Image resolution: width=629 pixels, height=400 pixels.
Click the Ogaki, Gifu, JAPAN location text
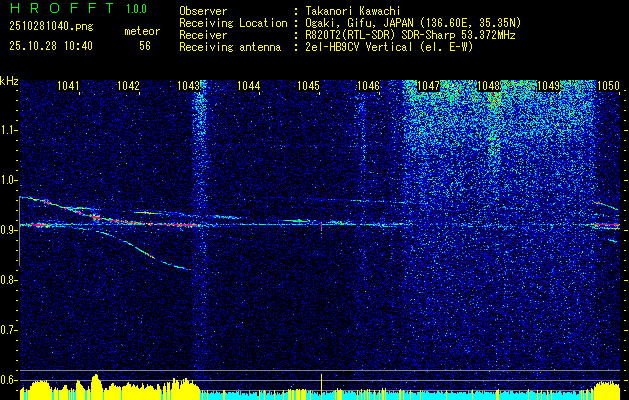click(x=413, y=23)
